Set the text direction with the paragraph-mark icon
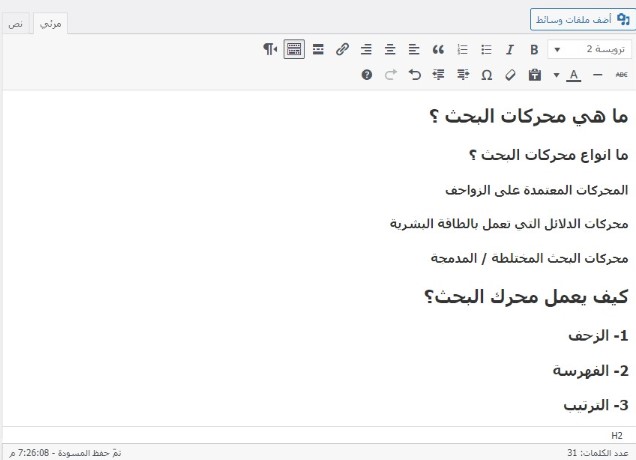636x460 pixels. click(270, 49)
